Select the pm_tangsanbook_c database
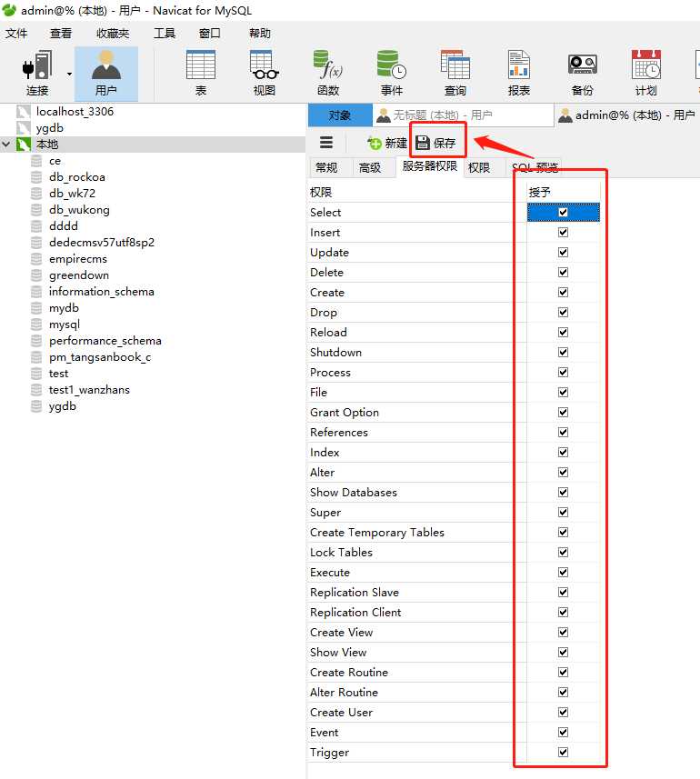Image resolution: width=700 pixels, height=779 pixels. [100, 357]
